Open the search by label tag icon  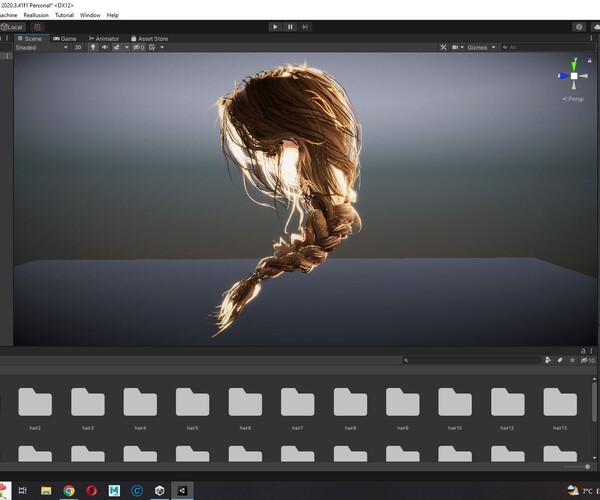560,360
